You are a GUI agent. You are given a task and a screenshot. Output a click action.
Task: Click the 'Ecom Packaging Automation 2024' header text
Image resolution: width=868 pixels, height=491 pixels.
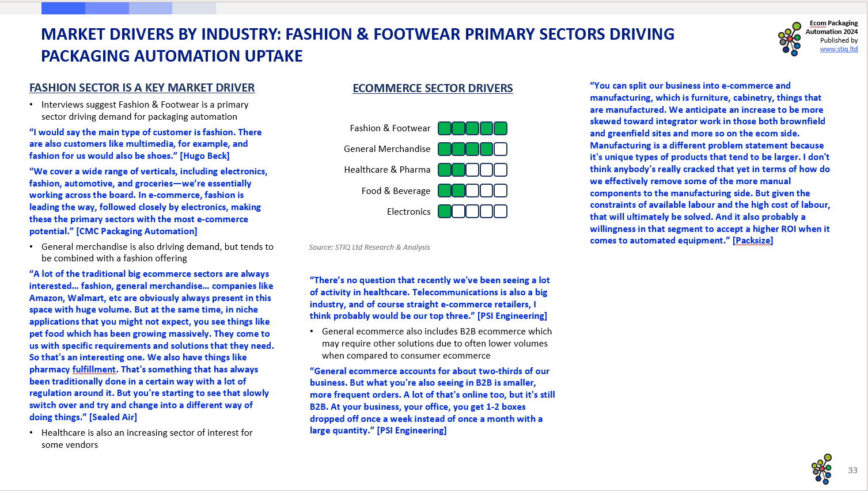coord(832,27)
